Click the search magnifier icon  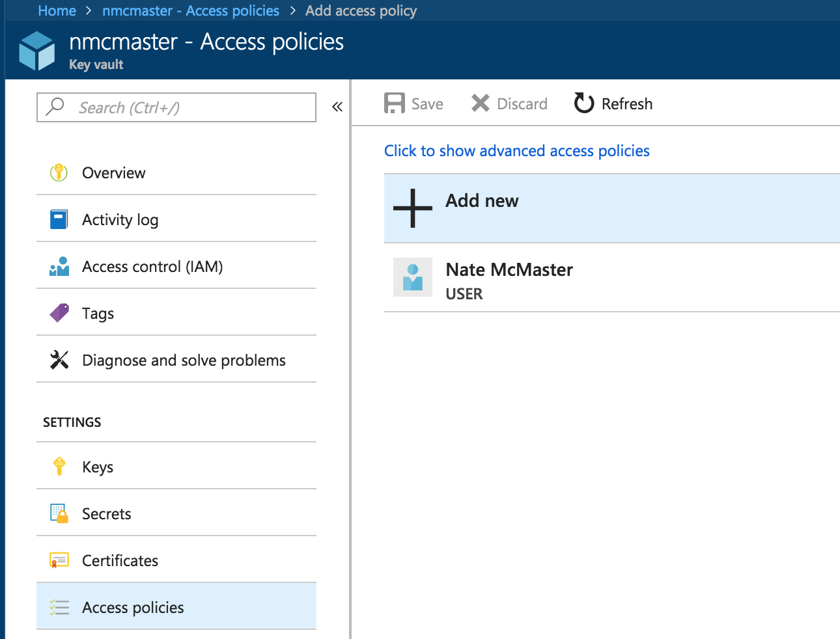pyautogui.click(x=55, y=106)
